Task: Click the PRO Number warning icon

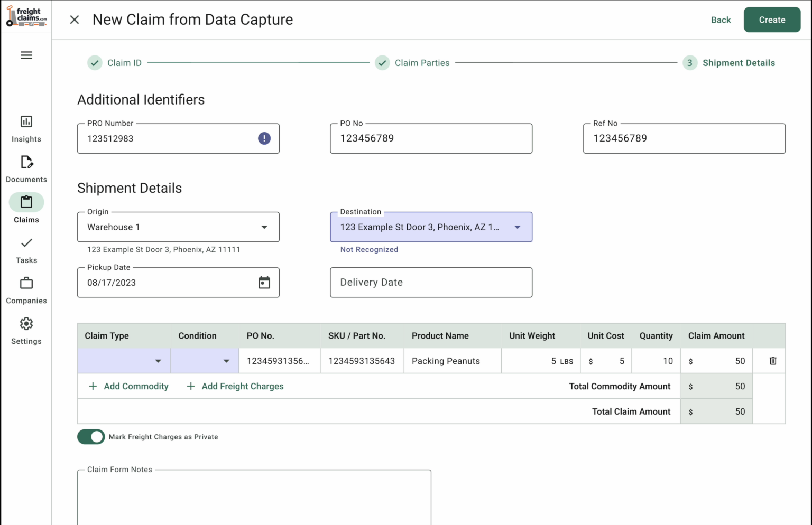Action: click(x=264, y=138)
